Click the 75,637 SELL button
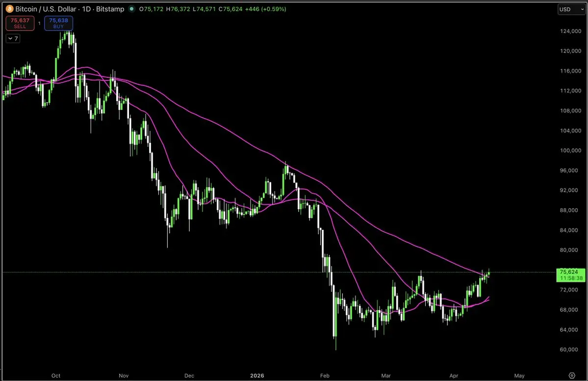Image resolution: width=588 pixels, height=381 pixels. click(x=20, y=23)
